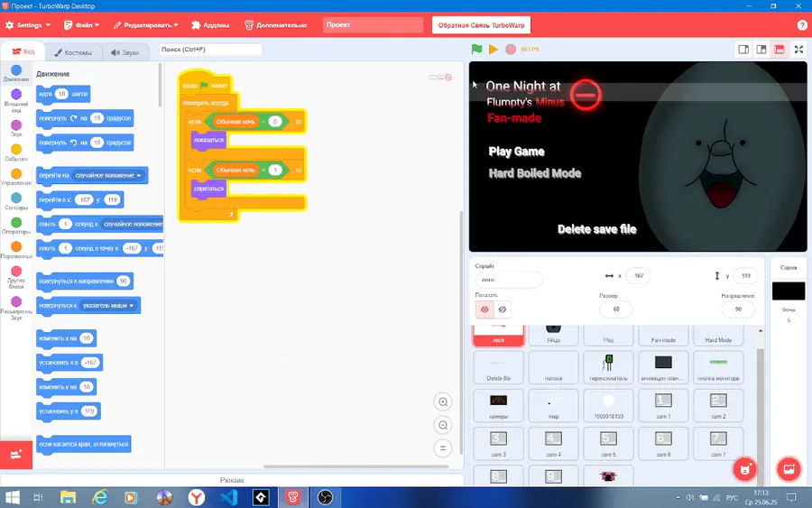Switch to the Костюмы tab
The width and height of the screenshot is (812, 508).
click(73, 52)
